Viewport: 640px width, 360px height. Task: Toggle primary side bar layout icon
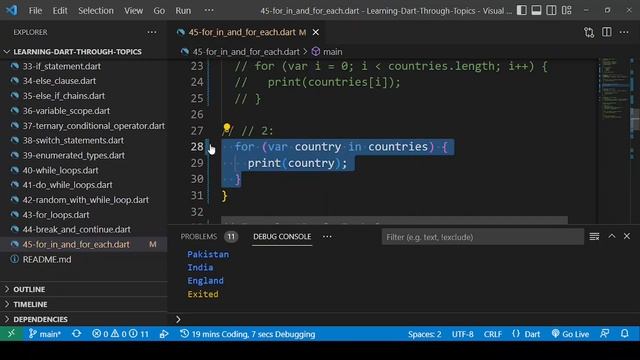pos(522,11)
